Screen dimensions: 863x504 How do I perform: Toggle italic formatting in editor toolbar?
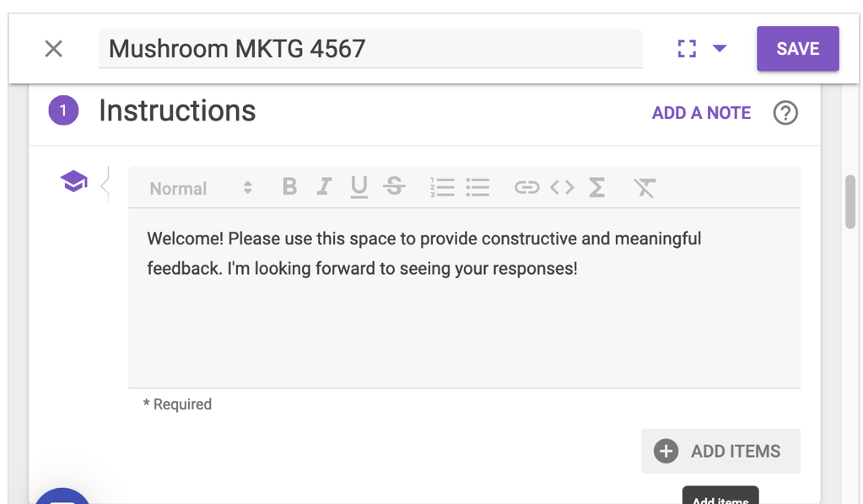coord(324,187)
